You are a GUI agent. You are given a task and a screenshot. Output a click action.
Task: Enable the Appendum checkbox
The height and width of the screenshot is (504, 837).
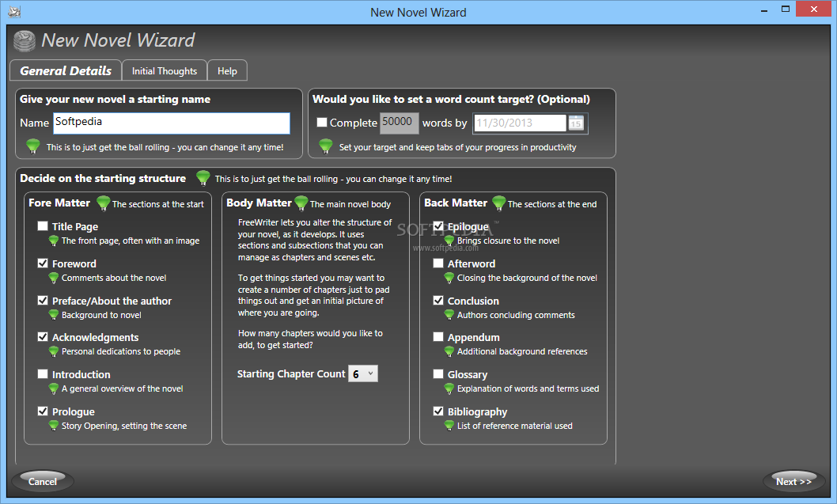[x=438, y=337]
